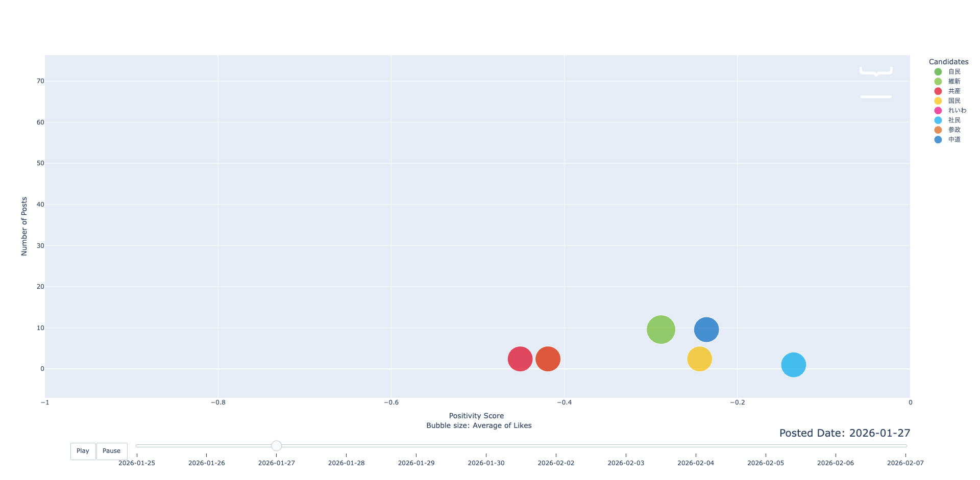Click the yellow bubble in the plot
980x480 pixels.
point(699,359)
